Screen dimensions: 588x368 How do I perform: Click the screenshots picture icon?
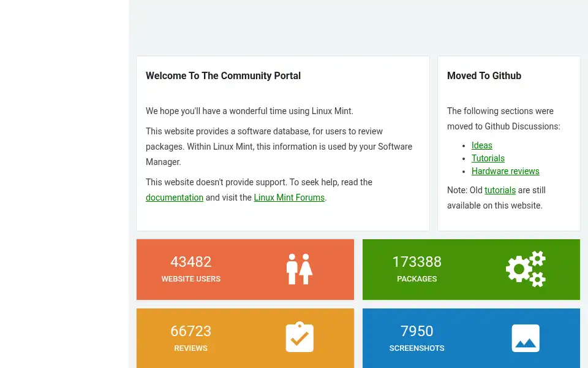click(526, 339)
